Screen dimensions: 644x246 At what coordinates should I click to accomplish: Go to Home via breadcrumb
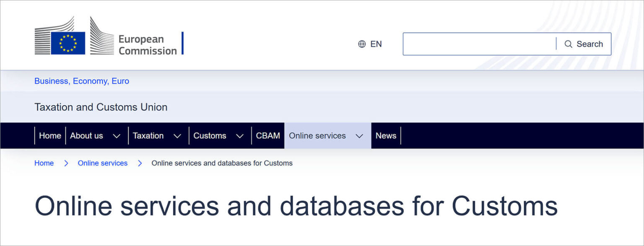coord(44,163)
